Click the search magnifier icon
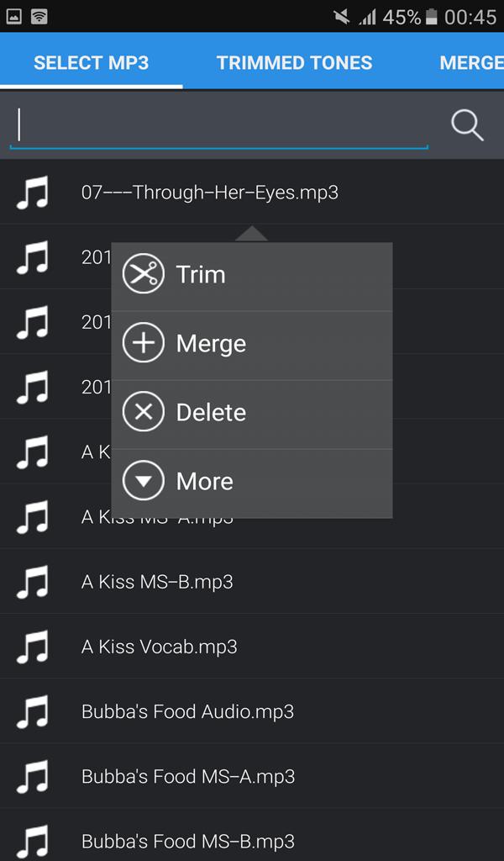The image size is (504, 861). coord(466,124)
